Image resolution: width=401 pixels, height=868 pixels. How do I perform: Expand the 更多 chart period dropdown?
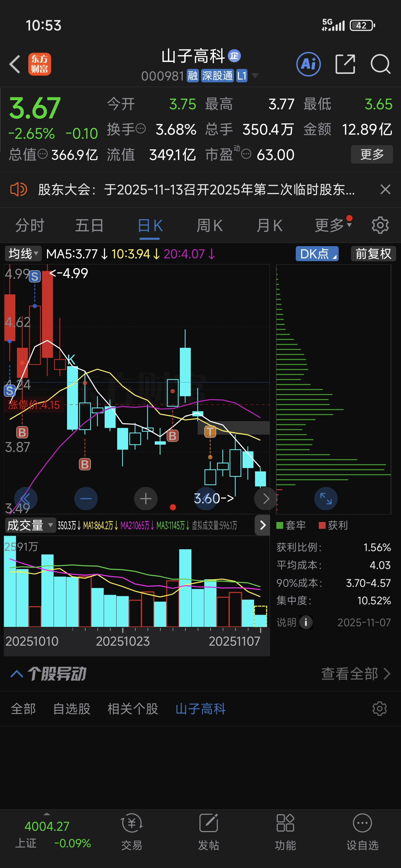pos(333,225)
